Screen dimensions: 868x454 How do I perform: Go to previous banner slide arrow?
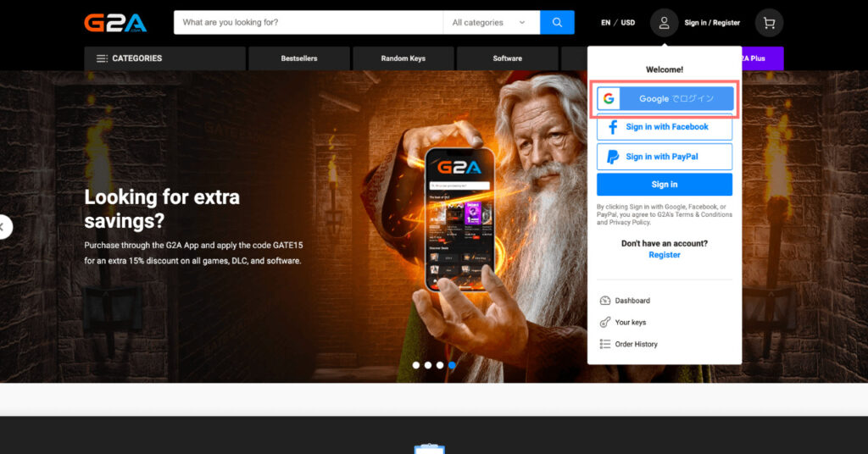pyautogui.click(x=3, y=227)
